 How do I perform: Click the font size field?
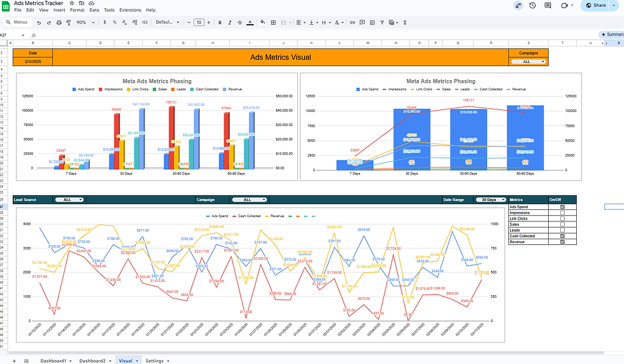[x=199, y=23]
